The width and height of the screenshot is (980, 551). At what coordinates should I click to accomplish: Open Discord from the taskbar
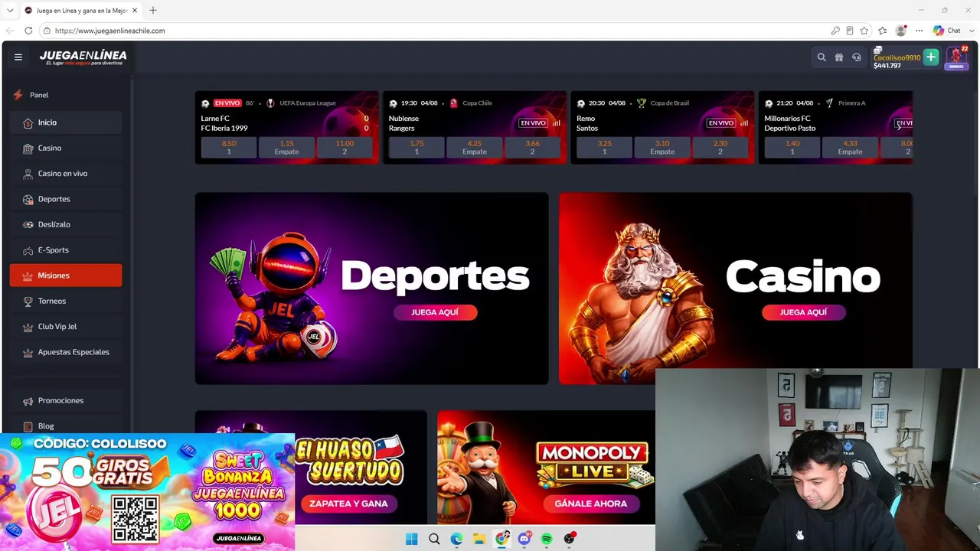point(524,539)
